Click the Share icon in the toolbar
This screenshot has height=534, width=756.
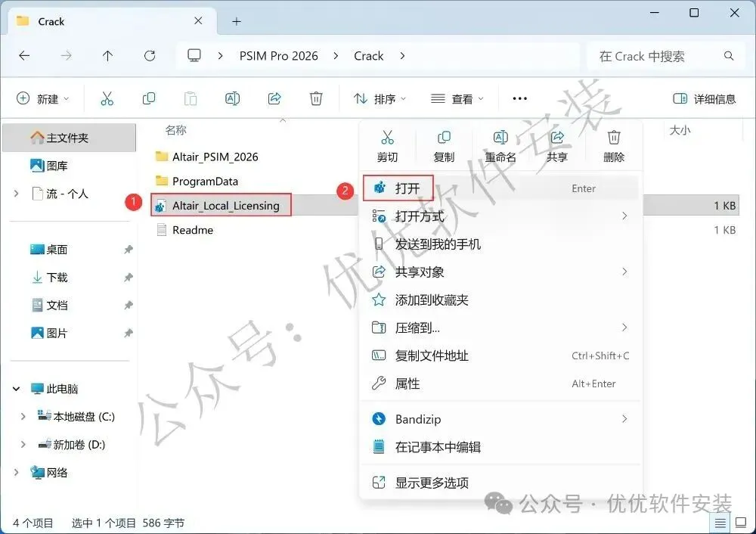(274, 98)
